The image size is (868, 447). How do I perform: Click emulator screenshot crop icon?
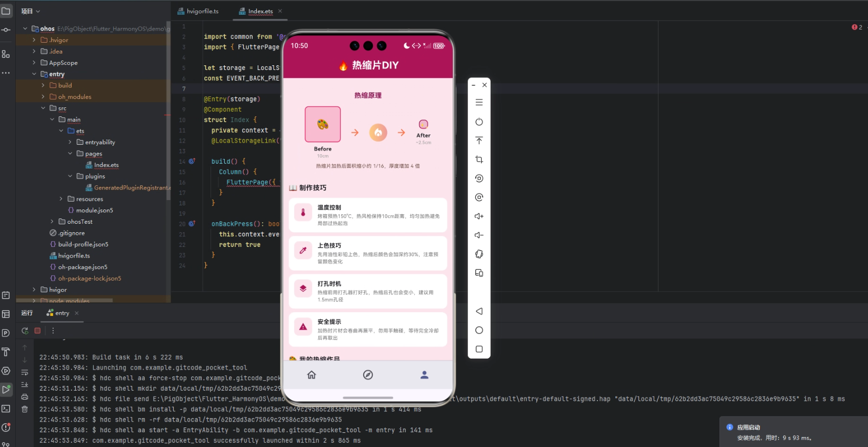coord(479,160)
